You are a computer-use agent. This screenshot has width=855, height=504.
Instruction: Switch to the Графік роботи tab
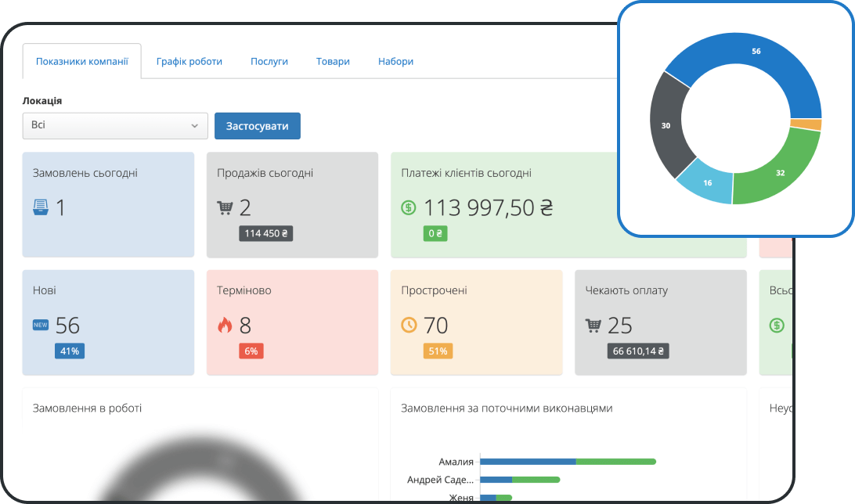click(x=189, y=61)
